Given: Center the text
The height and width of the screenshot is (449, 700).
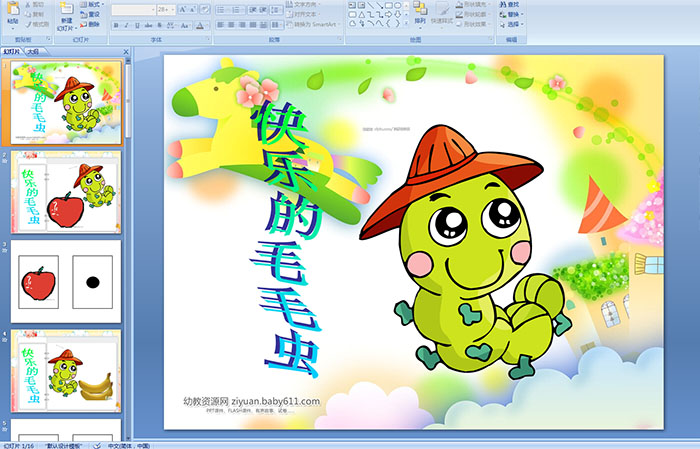Looking at the screenshot, I should tap(231, 25).
